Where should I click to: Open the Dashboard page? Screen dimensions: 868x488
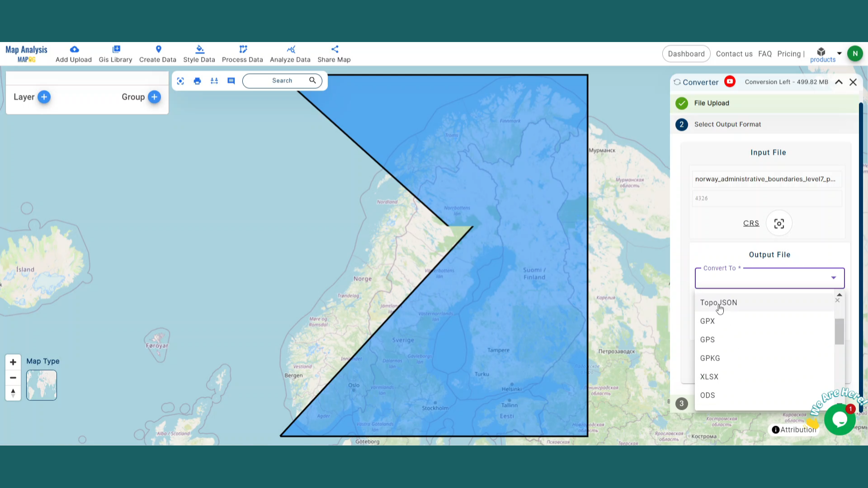(686, 53)
